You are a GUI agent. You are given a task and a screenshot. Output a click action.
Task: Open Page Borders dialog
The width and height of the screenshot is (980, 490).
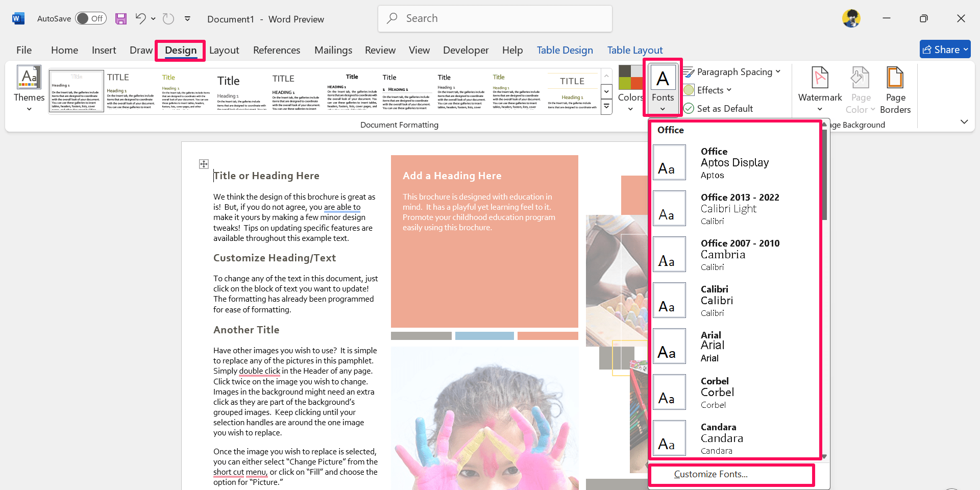tap(895, 89)
